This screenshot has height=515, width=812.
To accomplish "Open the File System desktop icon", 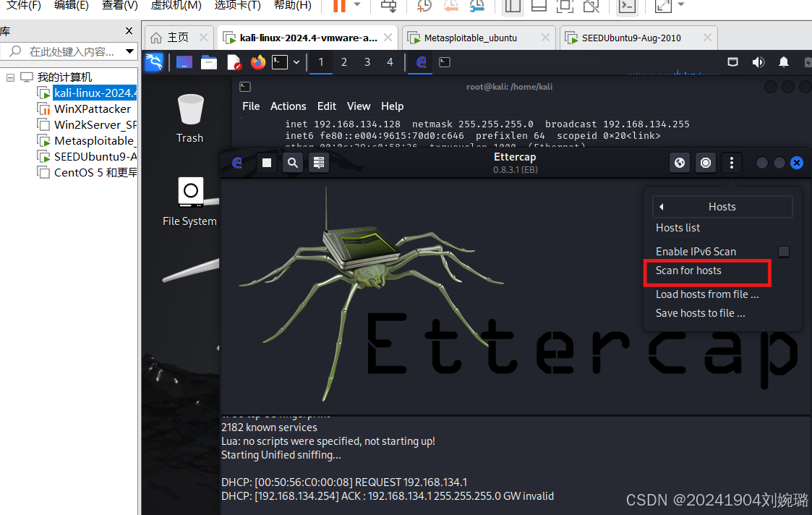I will pyautogui.click(x=190, y=202).
